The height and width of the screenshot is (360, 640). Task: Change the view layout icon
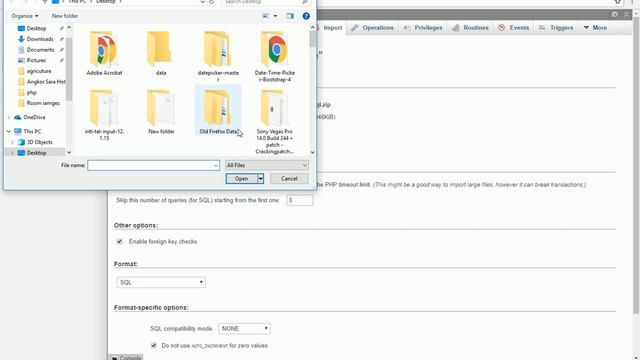coord(266,16)
